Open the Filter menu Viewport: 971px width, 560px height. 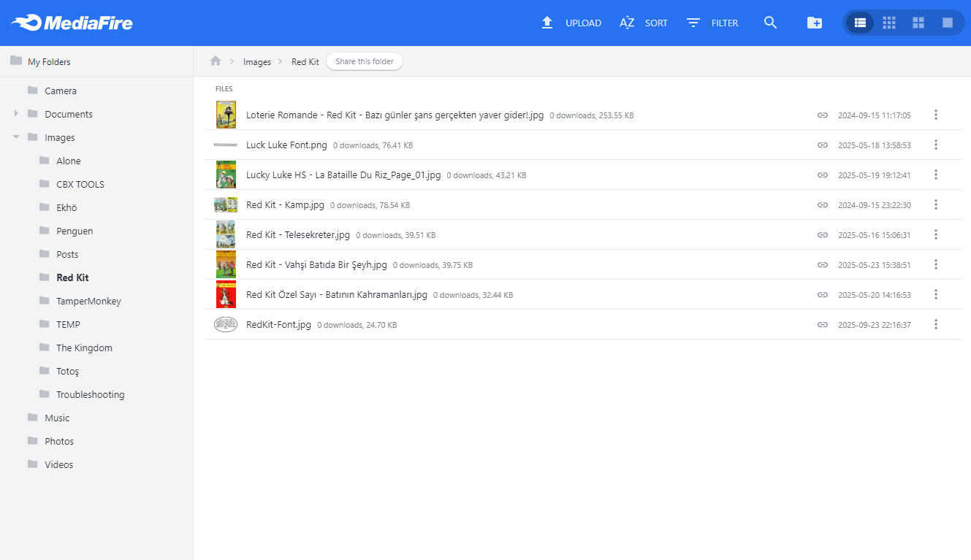[x=712, y=23]
